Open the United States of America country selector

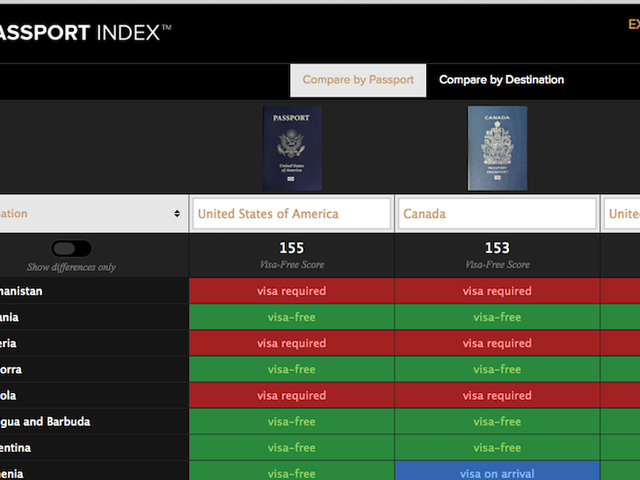[x=291, y=213]
